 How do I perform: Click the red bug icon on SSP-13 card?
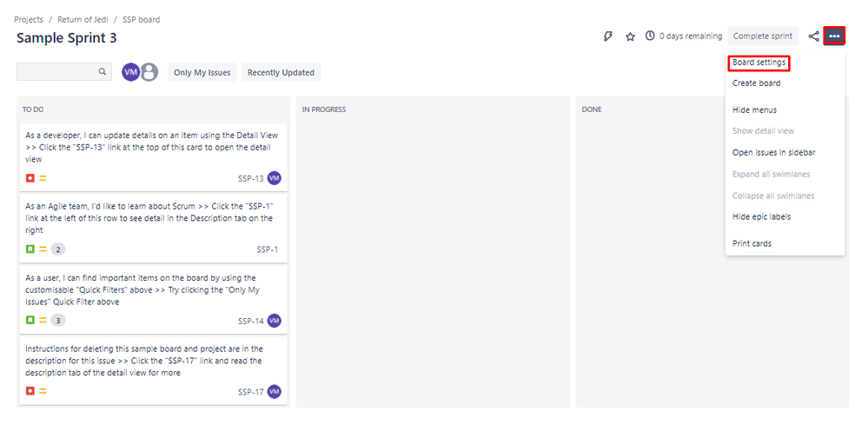click(30, 178)
